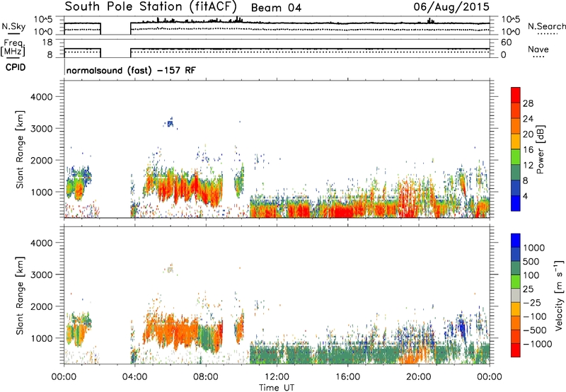Screen dimensions: 566x392
Task: Click the date '06/Aug/2015'
Action: (x=451, y=7)
